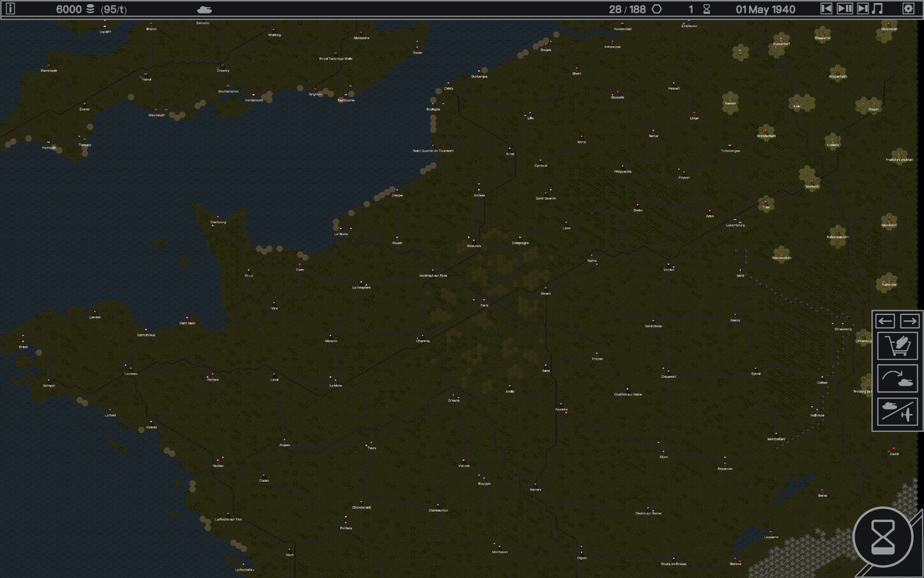Screen dimensions: 924x578
Task: Click the tank icon in top bar
Action: coord(204,10)
